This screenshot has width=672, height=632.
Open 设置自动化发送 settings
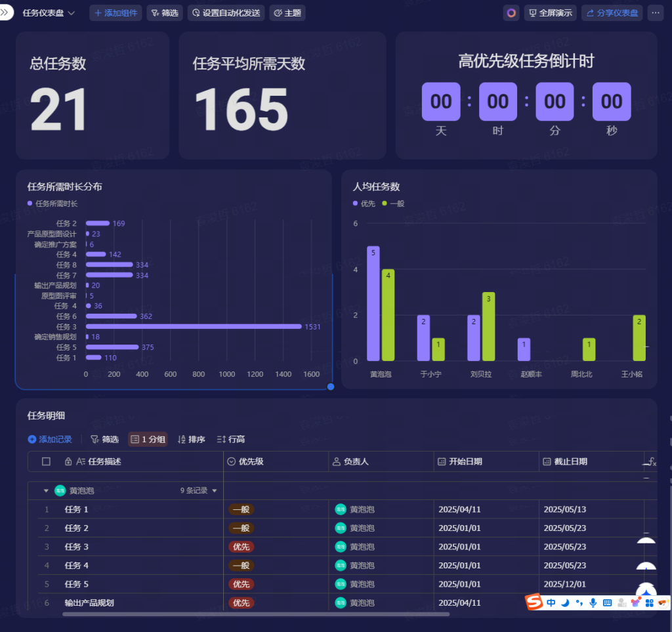(x=226, y=13)
